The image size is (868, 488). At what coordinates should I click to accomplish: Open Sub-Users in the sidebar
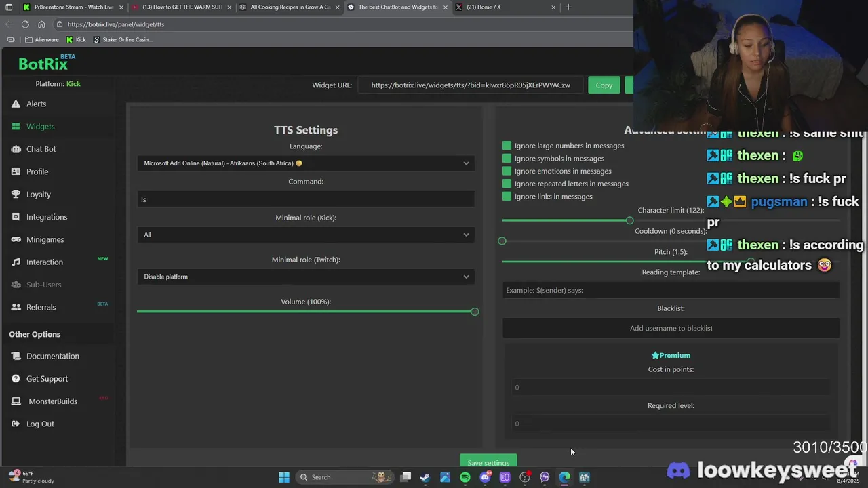point(43,285)
